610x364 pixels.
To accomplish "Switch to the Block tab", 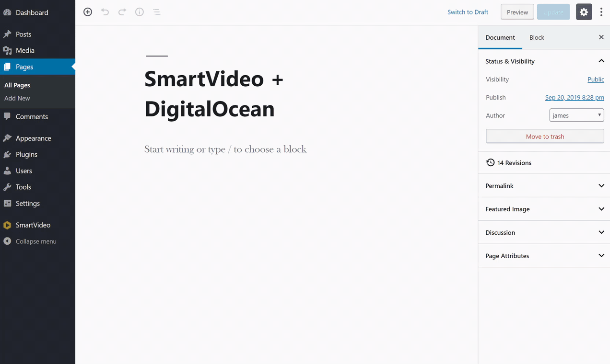I will (537, 37).
